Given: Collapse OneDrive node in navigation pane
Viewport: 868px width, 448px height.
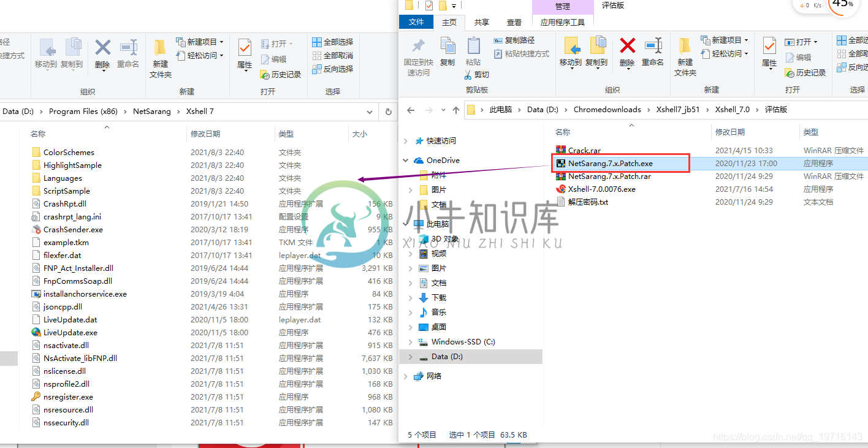Looking at the screenshot, I should point(405,161).
